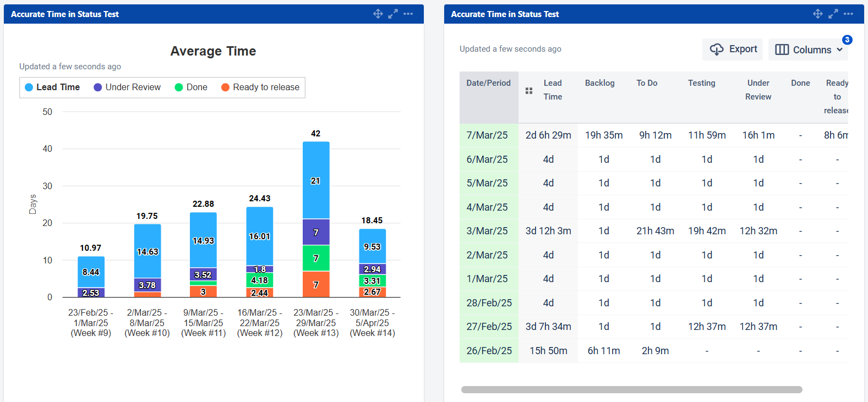Click the move icon on left gadget header

[x=378, y=14]
